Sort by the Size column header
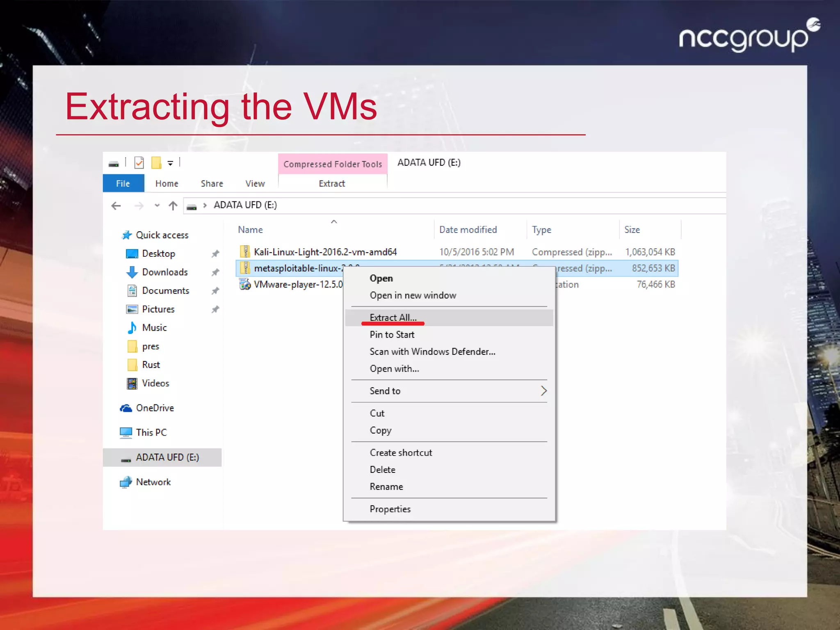Viewport: 840px width, 630px height. pyautogui.click(x=632, y=230)
